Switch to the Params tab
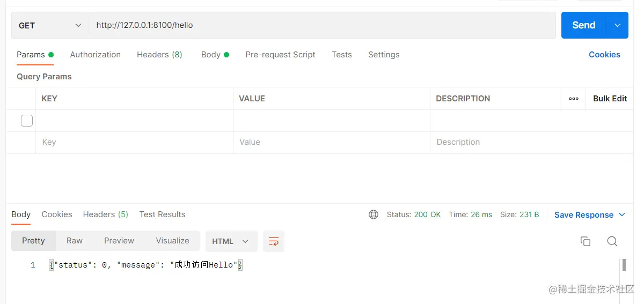This screenshot has width=644, height=304. coord(35,55)
